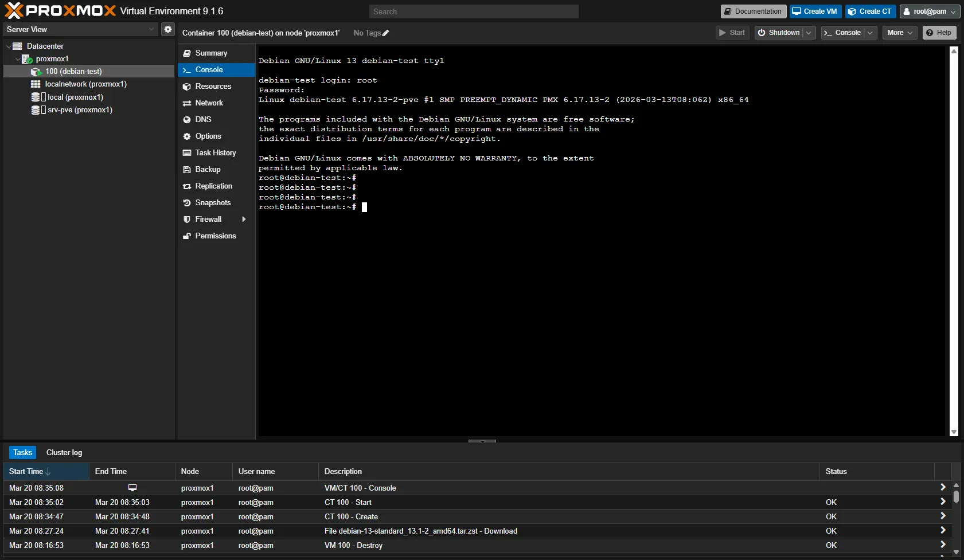Click the pencil icon to edit tags
The width and height of the screenshot is (964, 560).
tap(386, 33)
